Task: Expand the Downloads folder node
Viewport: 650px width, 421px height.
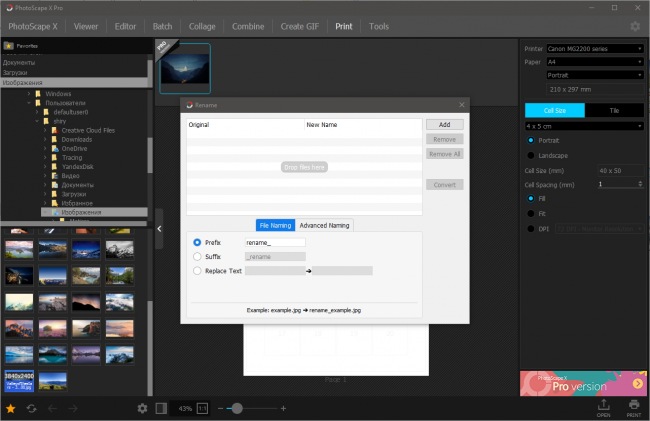Action: 45,139
